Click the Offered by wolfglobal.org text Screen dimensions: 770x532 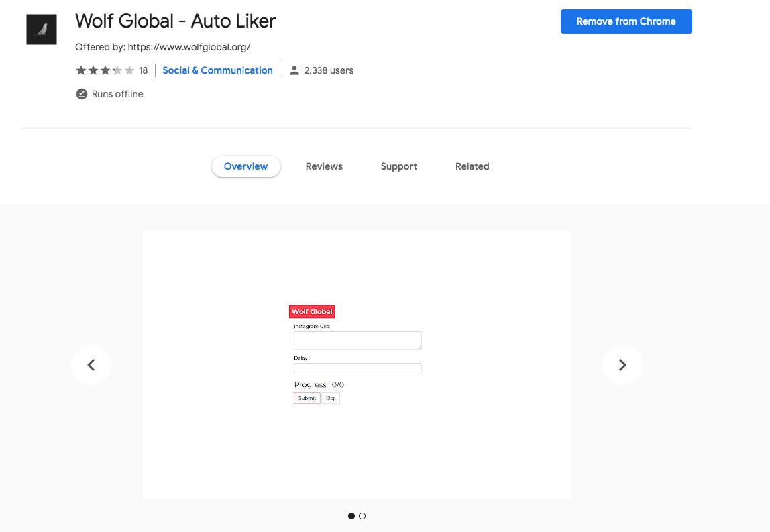click(x=162, y=47)
